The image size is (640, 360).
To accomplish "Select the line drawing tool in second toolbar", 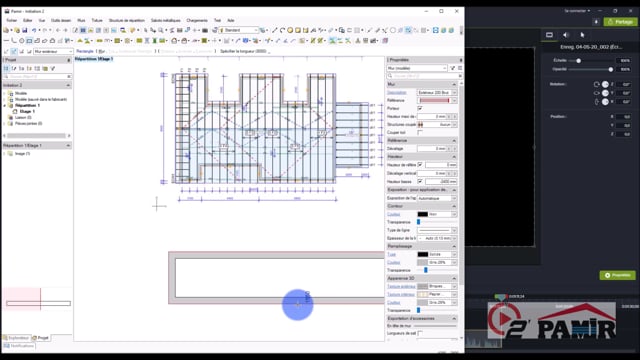I will point(6,41).
